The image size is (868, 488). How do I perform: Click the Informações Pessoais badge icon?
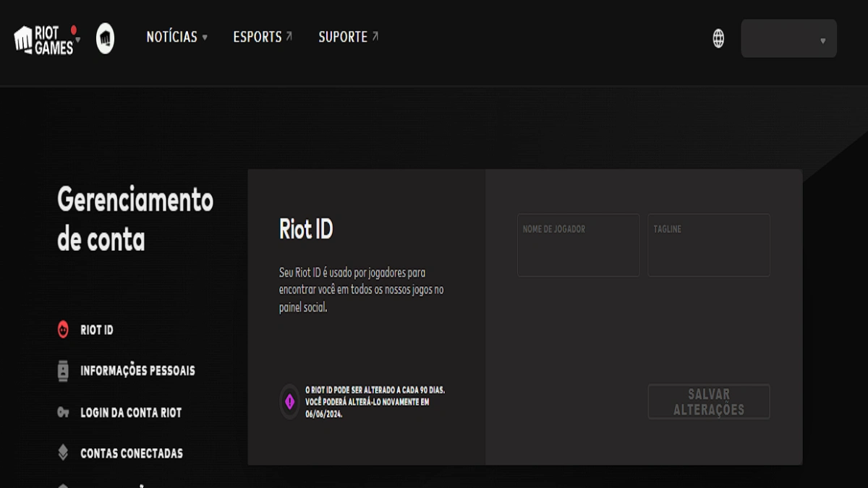click(x=63, y=371)
